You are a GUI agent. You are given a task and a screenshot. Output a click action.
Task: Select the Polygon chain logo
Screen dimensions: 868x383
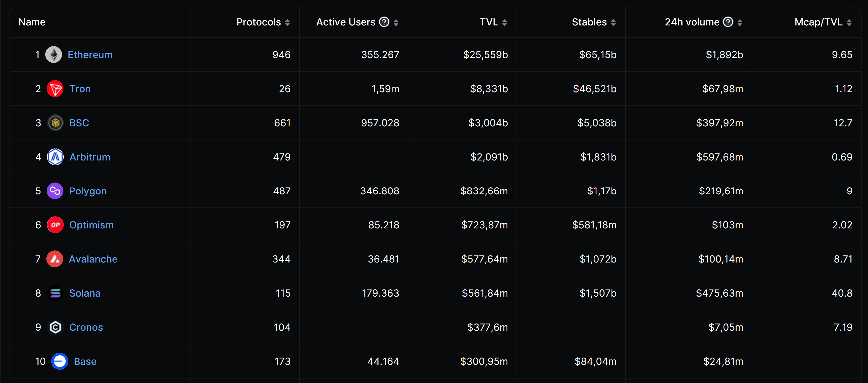(x=54, y=191)
